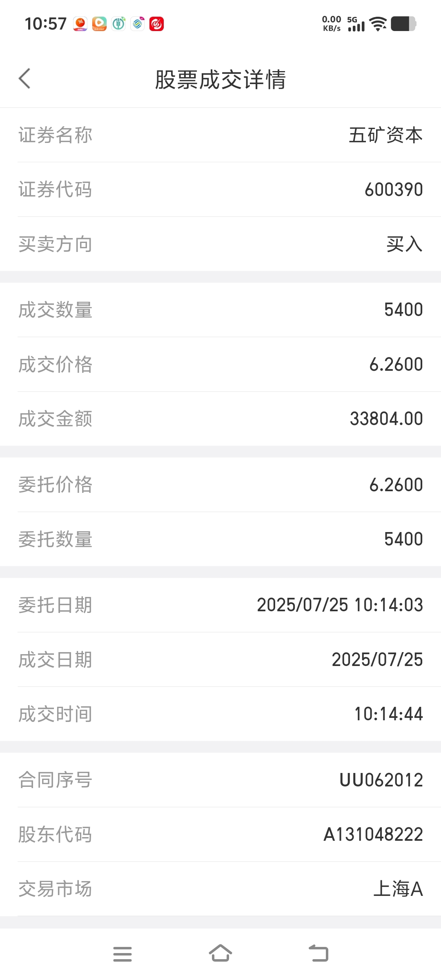The width and height of the screenshot is (441, 980).
Task: Tap the red app notification icon in status bar
Action: 157,24
